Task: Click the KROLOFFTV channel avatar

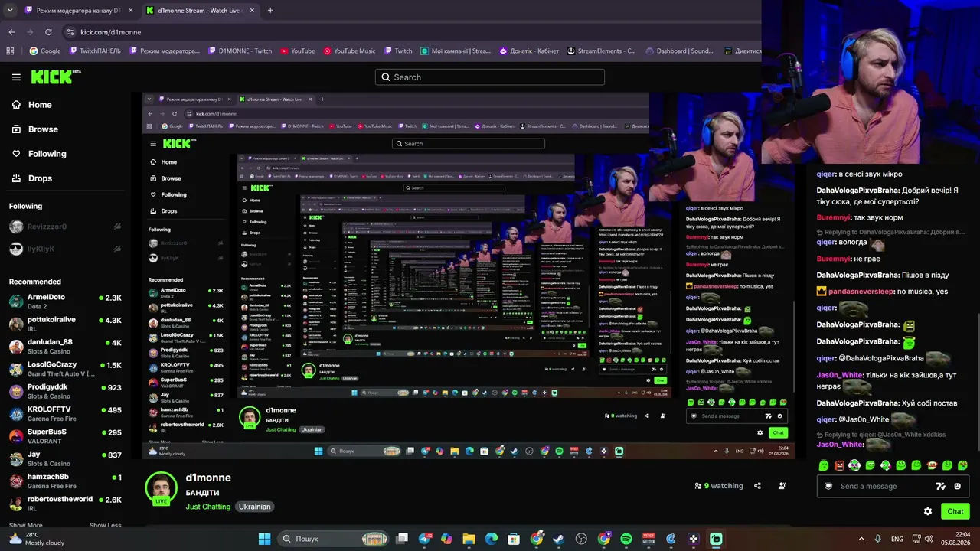Action: 16,414
